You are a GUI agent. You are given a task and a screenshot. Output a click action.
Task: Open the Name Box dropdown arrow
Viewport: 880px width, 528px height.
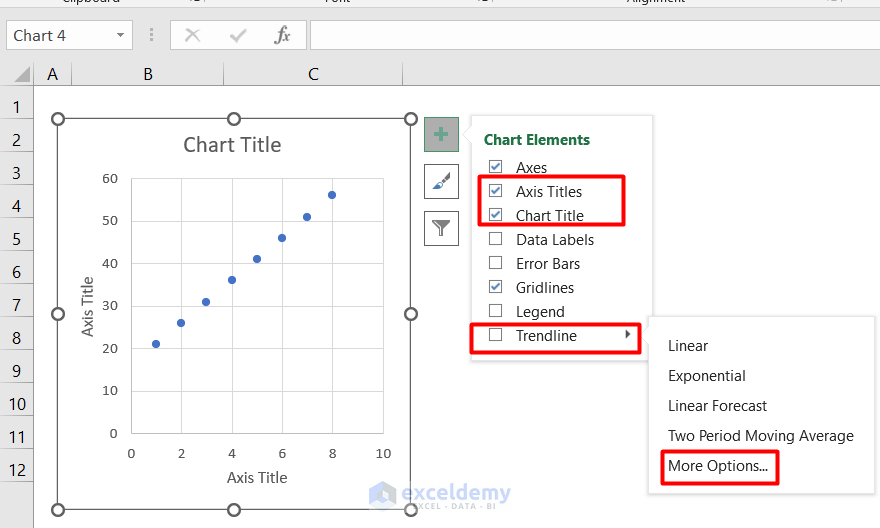click(120, 36)
